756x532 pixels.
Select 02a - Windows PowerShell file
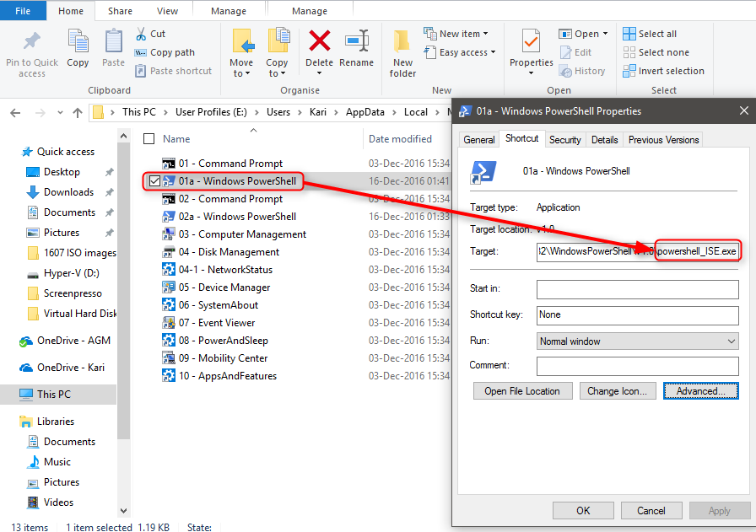(x=229, y=217)
